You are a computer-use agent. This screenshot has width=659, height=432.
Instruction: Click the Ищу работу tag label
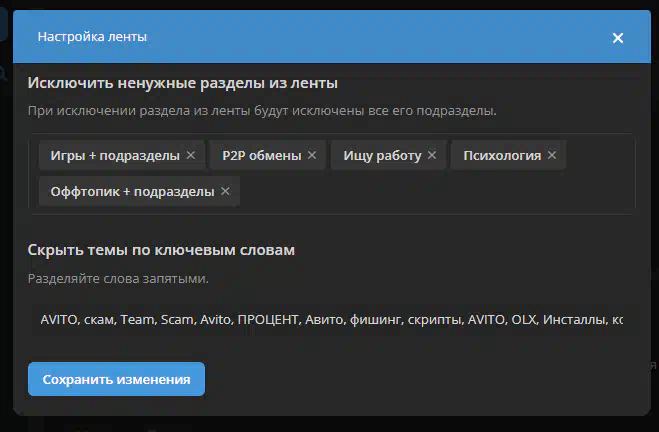coord(382,155)
